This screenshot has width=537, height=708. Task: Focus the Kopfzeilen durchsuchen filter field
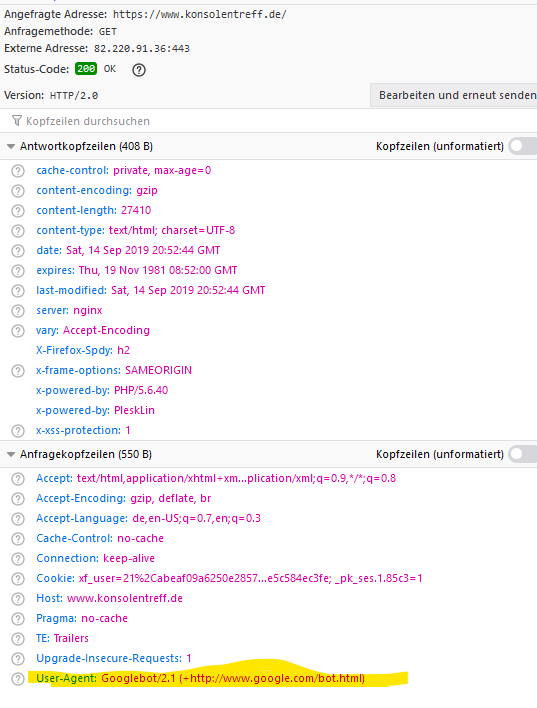(x=268, y=121)
